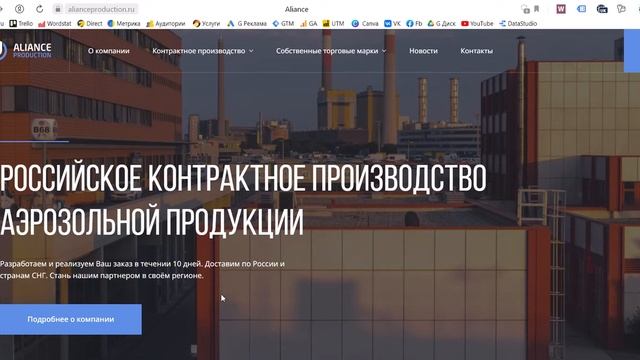Open the Direct bookmark
This screenshot has width=640, height=360.
(x=90, y=24)
